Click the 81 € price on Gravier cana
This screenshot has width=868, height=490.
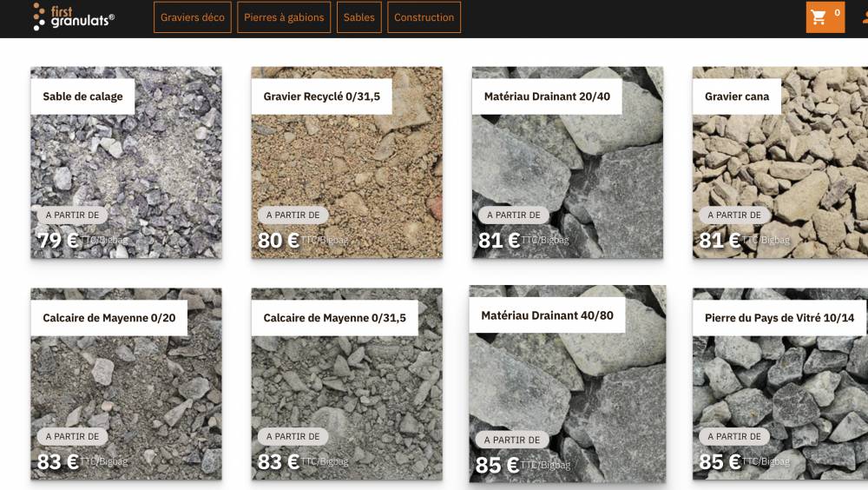[x=720, y=240]
